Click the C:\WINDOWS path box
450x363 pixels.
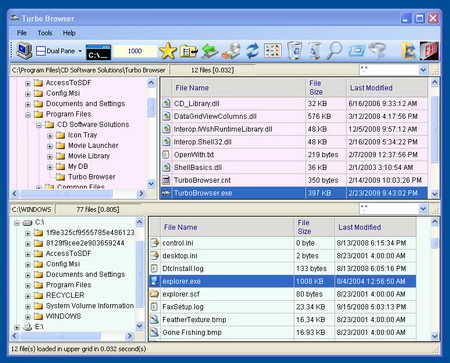pos(32,209)
